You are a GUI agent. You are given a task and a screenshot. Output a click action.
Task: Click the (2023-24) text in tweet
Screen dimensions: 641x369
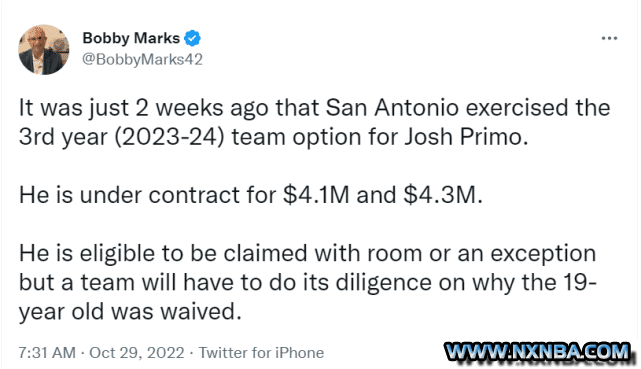[x=169, y=137]
